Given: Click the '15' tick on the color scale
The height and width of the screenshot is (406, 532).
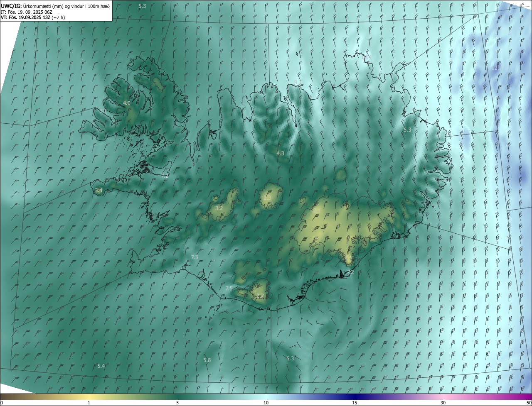Looking at the screenshot, I should coord(355,403).
